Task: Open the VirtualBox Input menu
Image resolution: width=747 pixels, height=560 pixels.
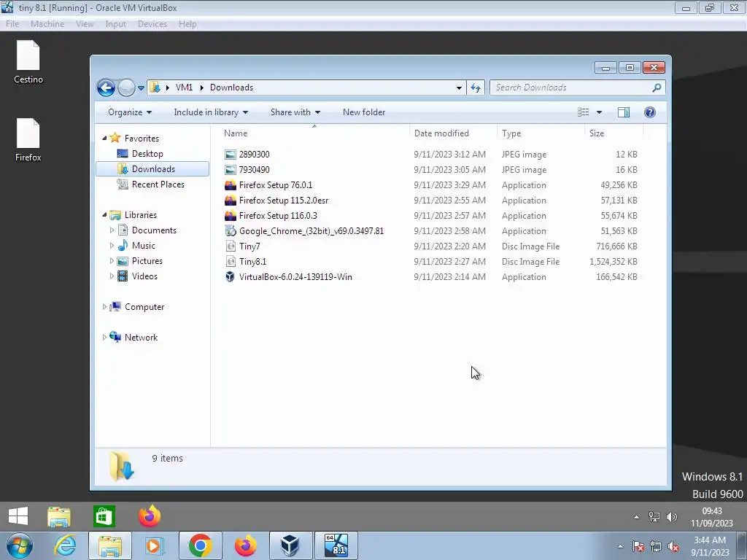Action: [116, 24]
